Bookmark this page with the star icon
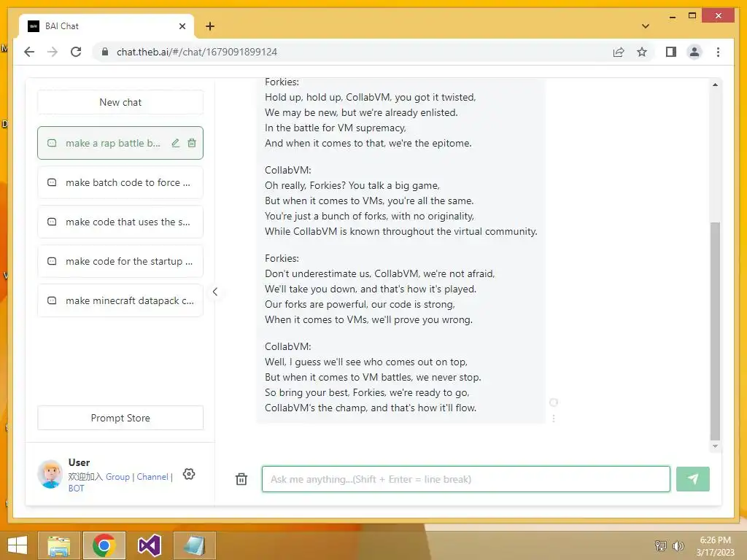The height and width of the screenshot is (560, 747). click(642, 52)
